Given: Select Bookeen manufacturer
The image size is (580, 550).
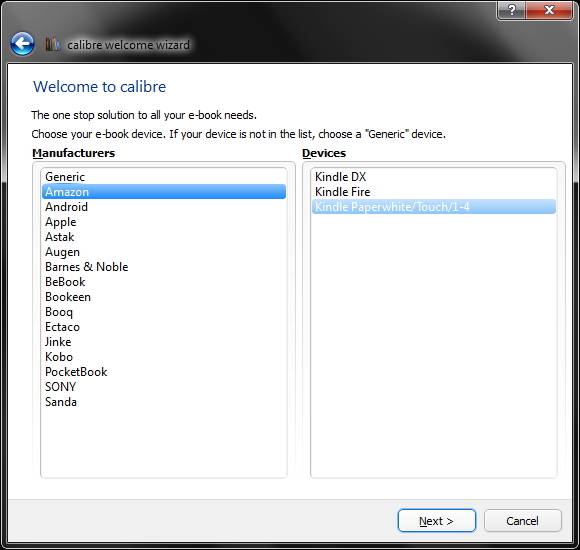Looking at the screenshot, I should point(164,297).
